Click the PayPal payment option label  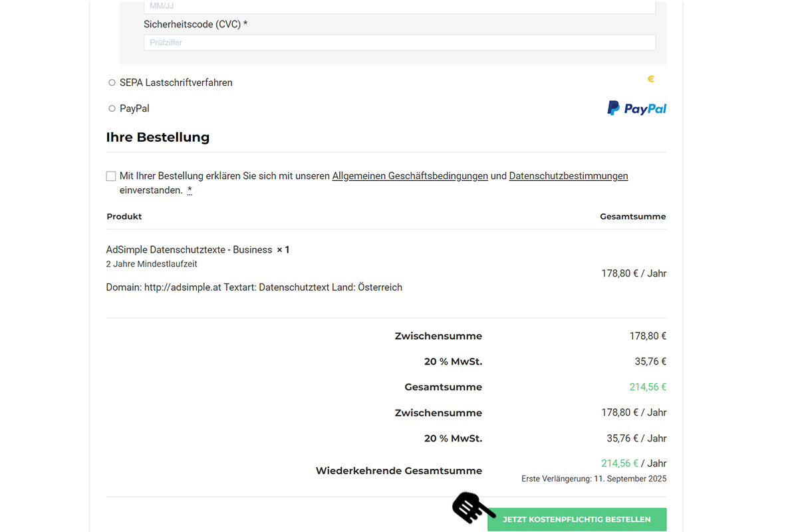point(134,108)
